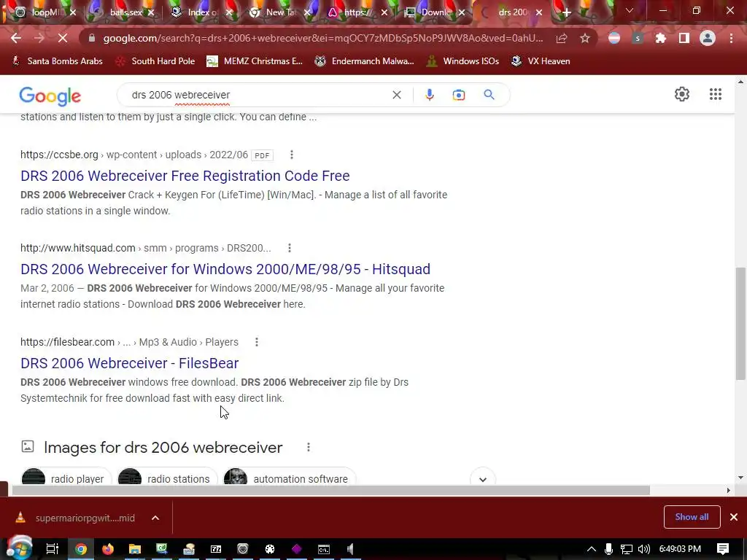This screenshot has width=747, height=560.
Task: Open DRS 2006 Webreceiver Free Registration Code link
Action: pos(185,176)
